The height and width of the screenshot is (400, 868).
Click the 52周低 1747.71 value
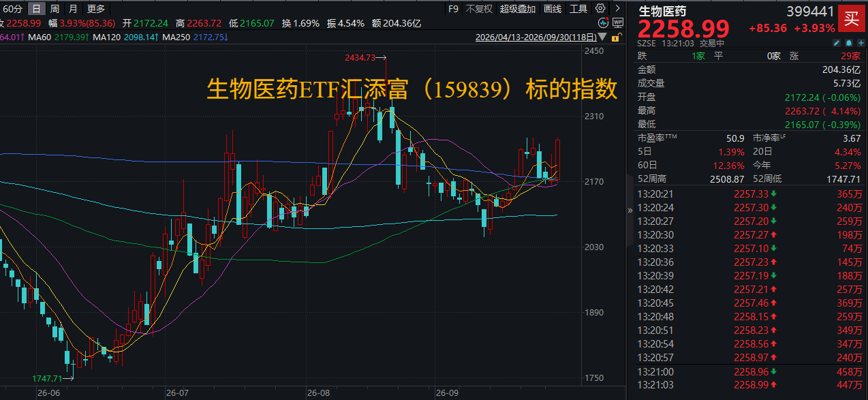point(842,179)
